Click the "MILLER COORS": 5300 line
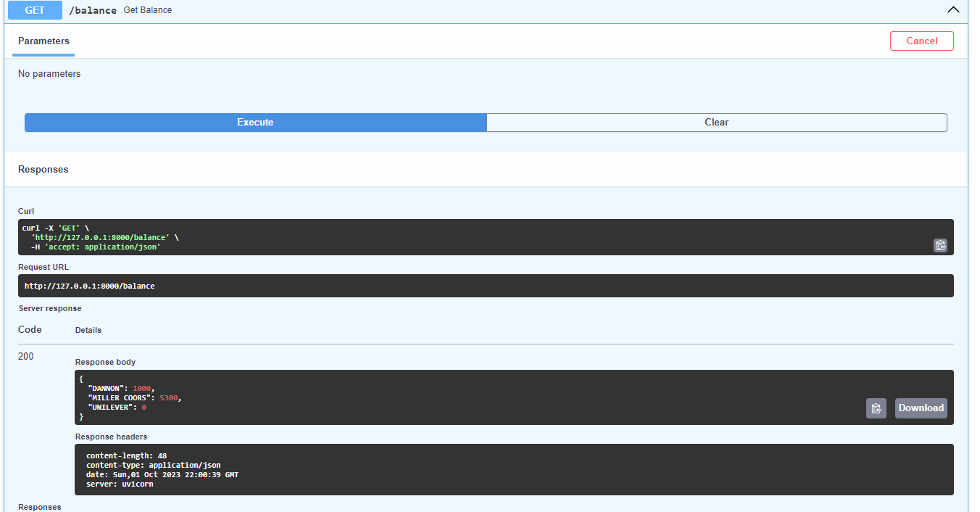 coord(135,398)
